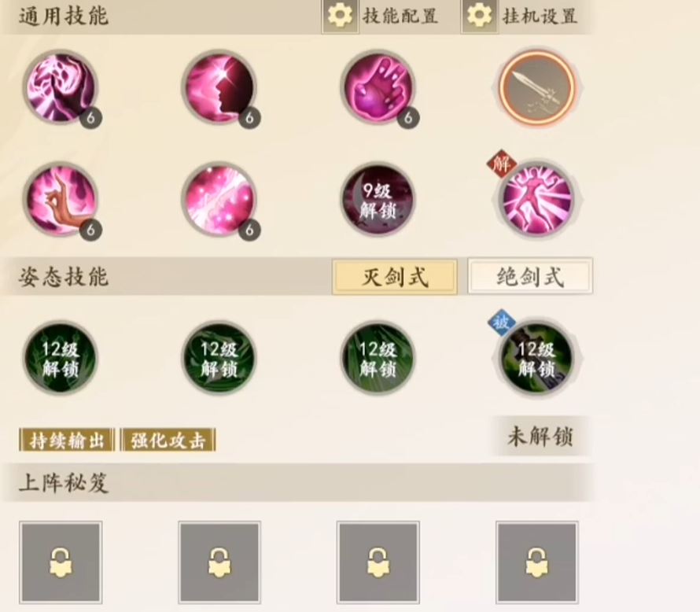The image size is (700, 612).
Task: Select the pink swirling energy skill icon
Action: [61, 88]
